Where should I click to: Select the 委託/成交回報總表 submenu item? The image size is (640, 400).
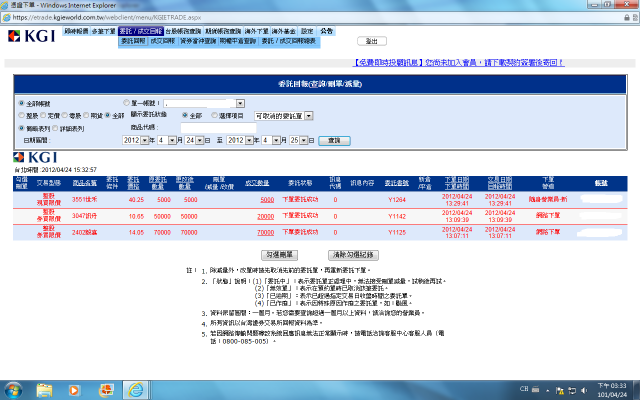tap(289, 41)
